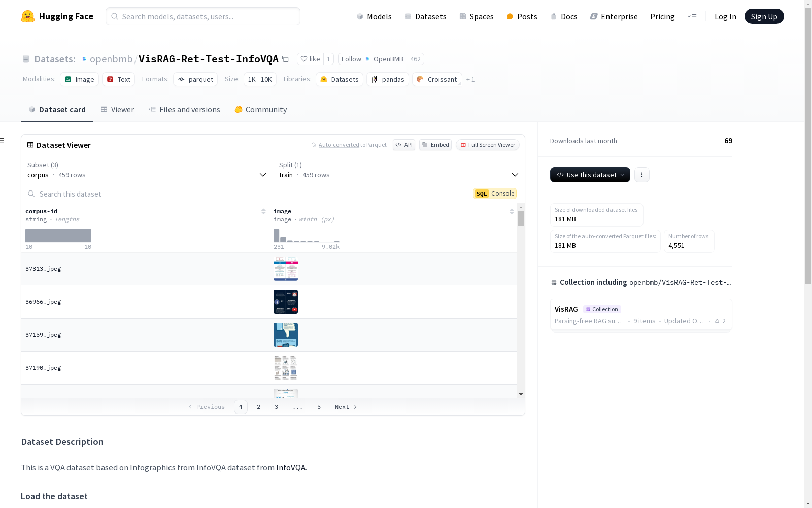Click the like heart button
The width and height of the screenshot is (812, 508).
(x=310, y=59)
